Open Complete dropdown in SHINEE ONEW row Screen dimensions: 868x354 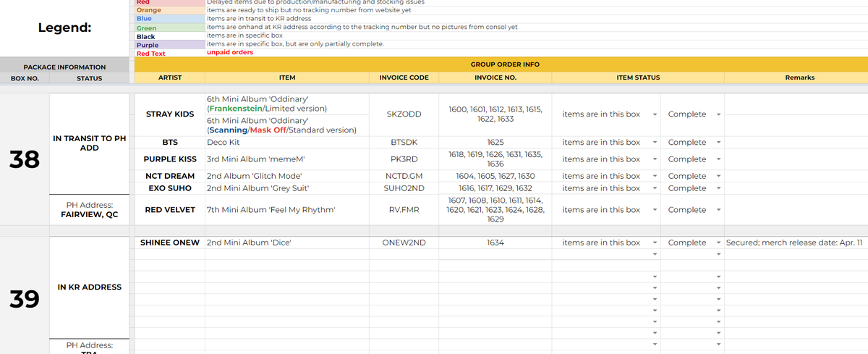pos(718,243)
